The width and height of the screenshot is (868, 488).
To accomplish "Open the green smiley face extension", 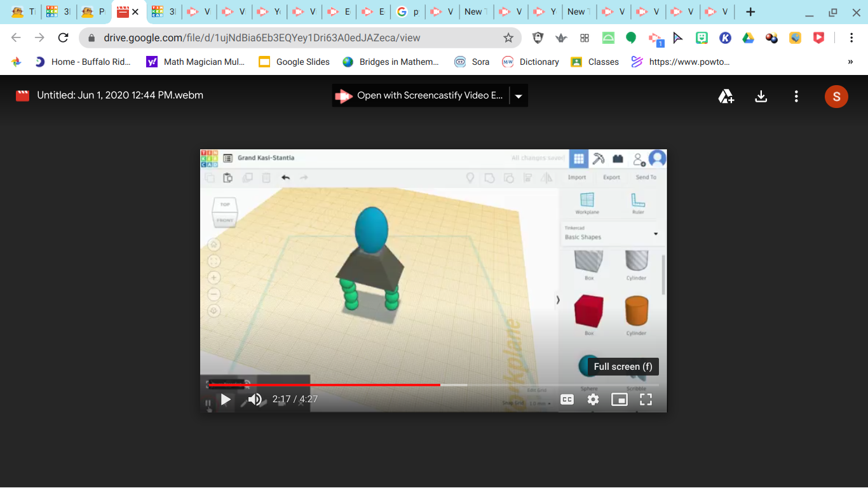I will [x=702, y=37].
